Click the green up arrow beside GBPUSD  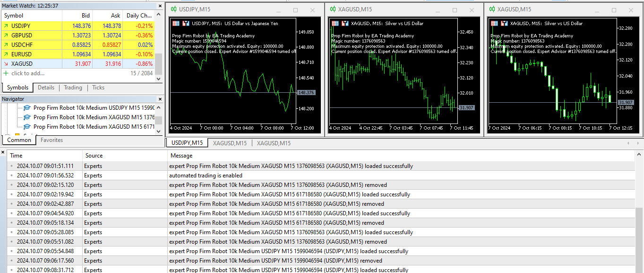pyautogui.click(x=6, y=35)
